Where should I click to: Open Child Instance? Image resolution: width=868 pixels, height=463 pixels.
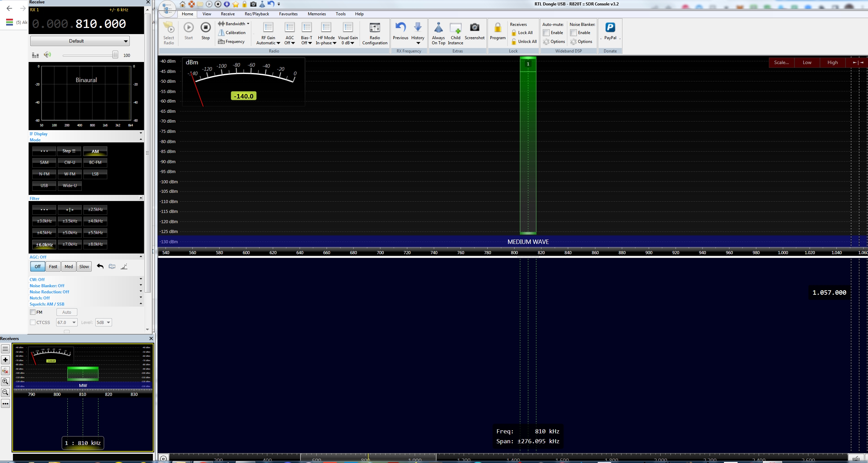coord(455,28)
